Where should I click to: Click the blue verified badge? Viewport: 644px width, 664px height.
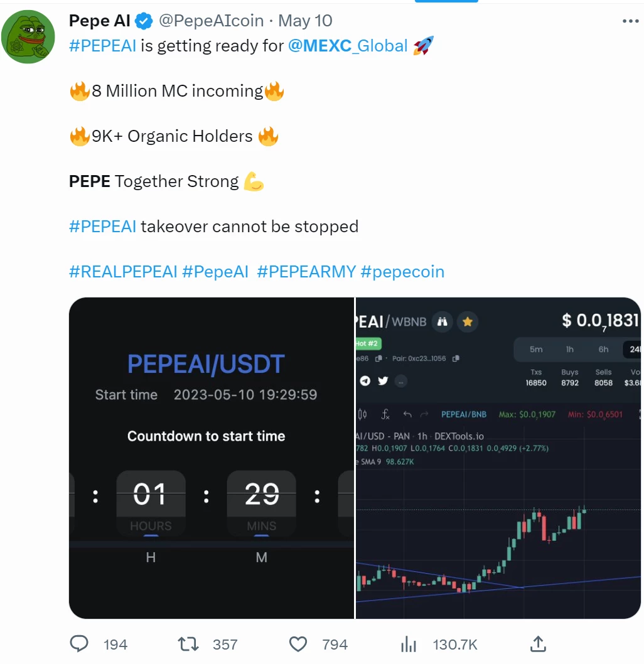(x=144, y=21)
